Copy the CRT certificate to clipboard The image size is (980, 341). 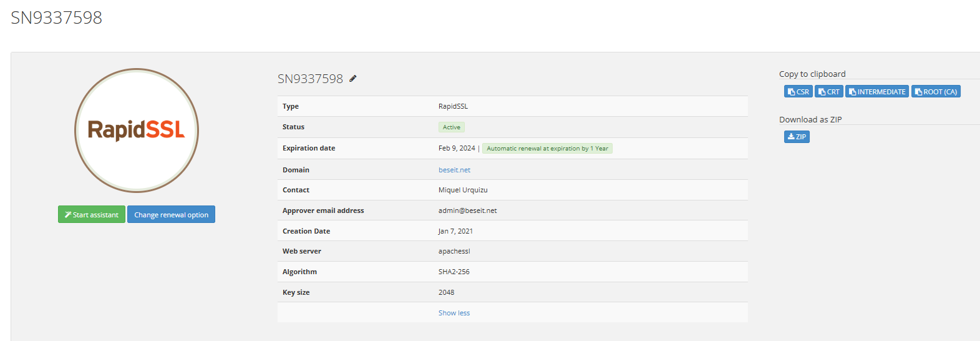(828, 92)
